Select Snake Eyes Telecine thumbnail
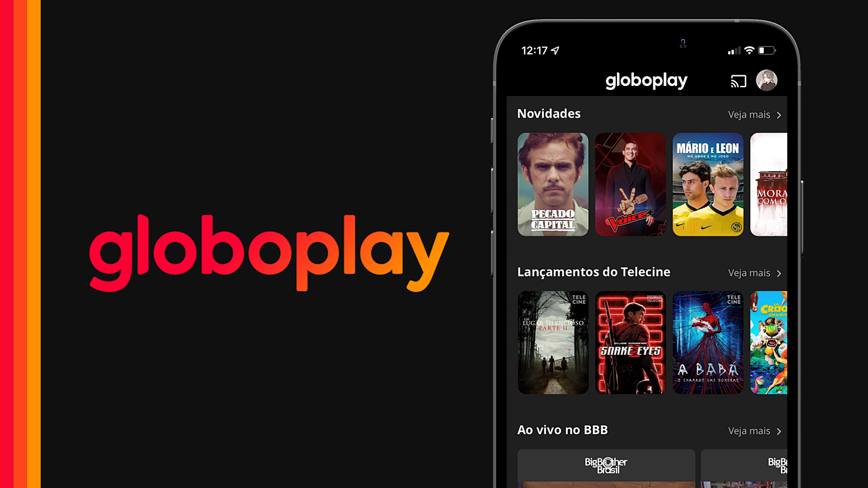868x488 pixels. click(x=631, y=342)
